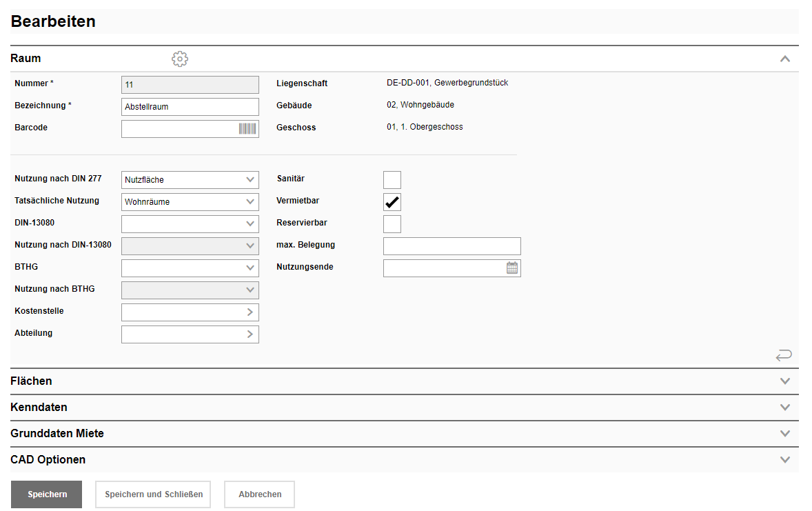Image resolution: width=812 pixels, height=511 pixels.
Task: Click the return arrow icon
Action: coord(784,355)
